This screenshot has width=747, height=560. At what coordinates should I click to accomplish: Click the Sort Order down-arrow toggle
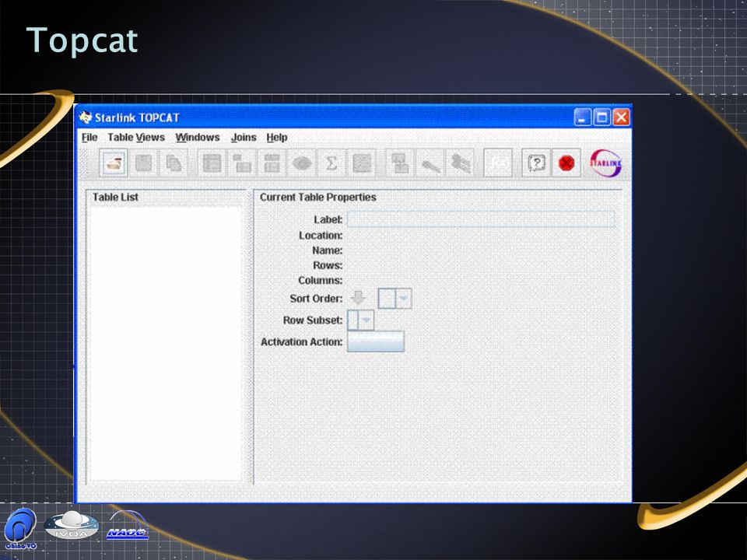(358, 299)
